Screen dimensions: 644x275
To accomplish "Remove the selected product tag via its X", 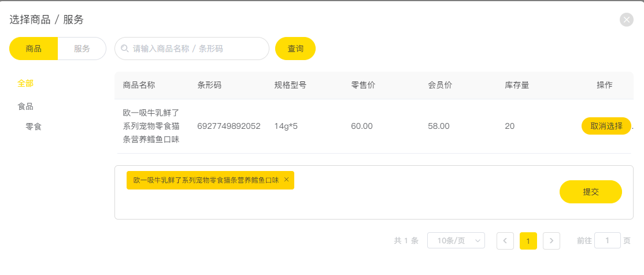I will click(x=287, y=179).
